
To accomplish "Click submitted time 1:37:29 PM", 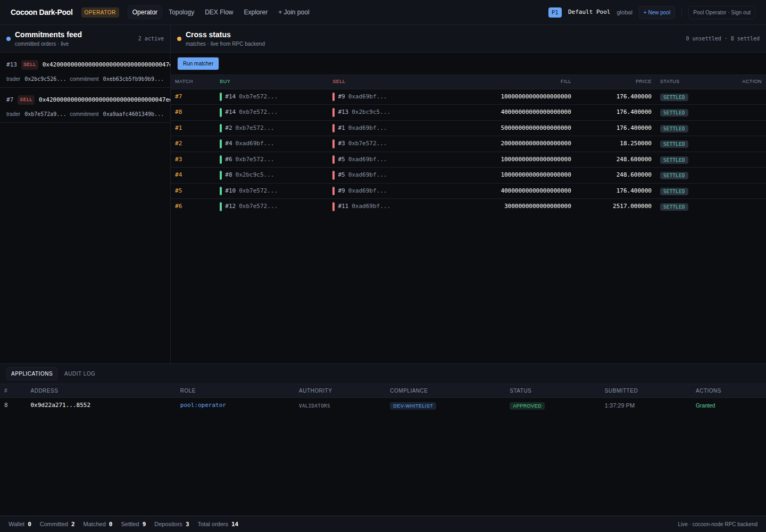I will point(620,405).
